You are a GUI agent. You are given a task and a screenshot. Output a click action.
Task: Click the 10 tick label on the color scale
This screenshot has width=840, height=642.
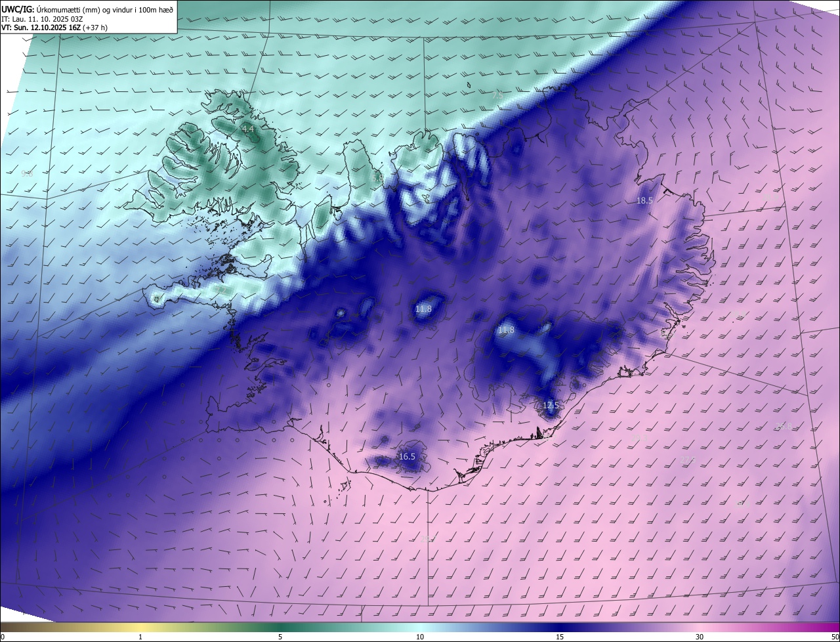(x=420, y=637)
